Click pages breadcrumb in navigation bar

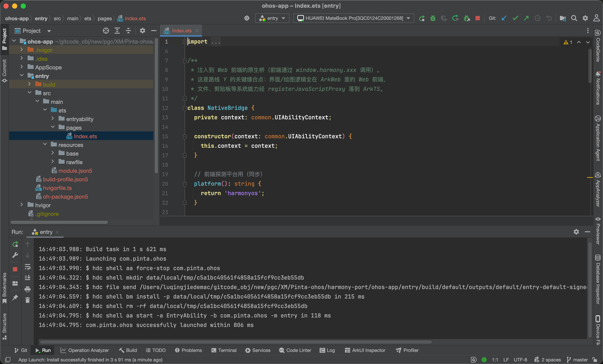[104, 19]
